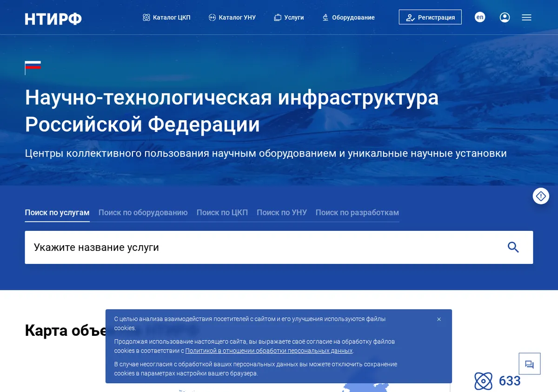558x392 pixels.
Task: Click the Russian flag icon
Action: click(x=33, y=67)
